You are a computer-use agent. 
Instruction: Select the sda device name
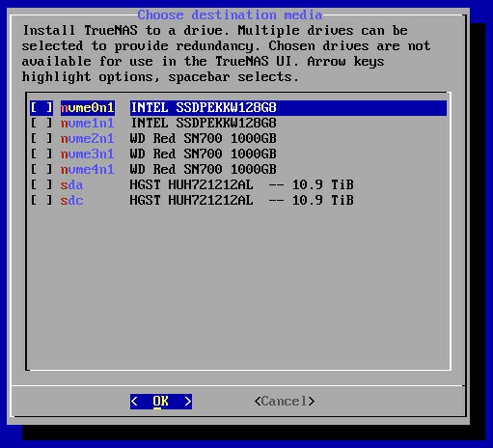point(72,185)
